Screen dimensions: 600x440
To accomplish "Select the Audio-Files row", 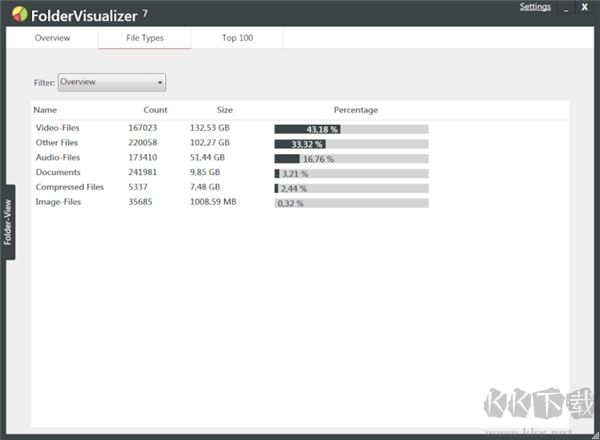I will (300, 158).
